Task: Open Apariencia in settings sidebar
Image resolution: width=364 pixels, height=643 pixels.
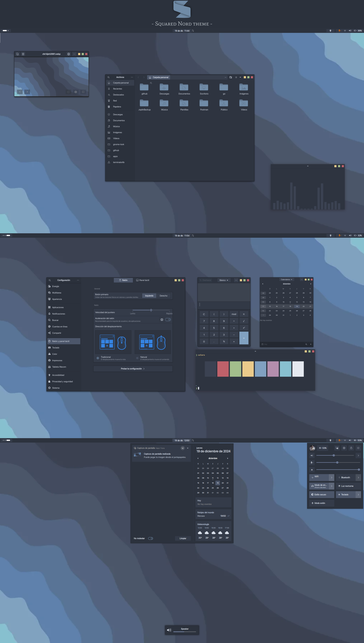Action: pos(64,299)
